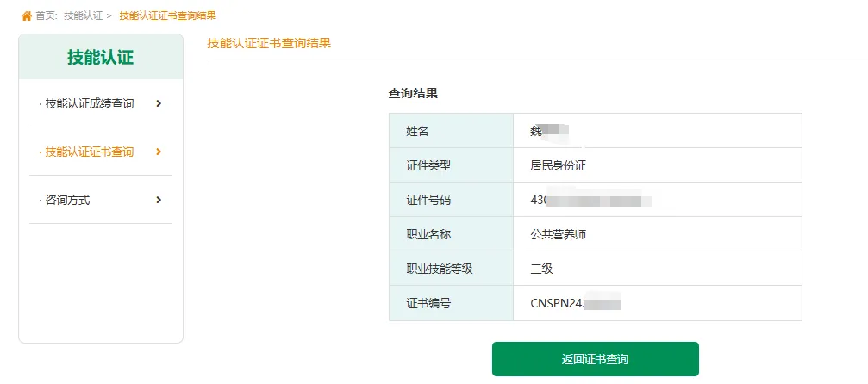Click the 证件号码 label cell
The width and height of the screenshot is (868, 384).
(x=428, y=200)
